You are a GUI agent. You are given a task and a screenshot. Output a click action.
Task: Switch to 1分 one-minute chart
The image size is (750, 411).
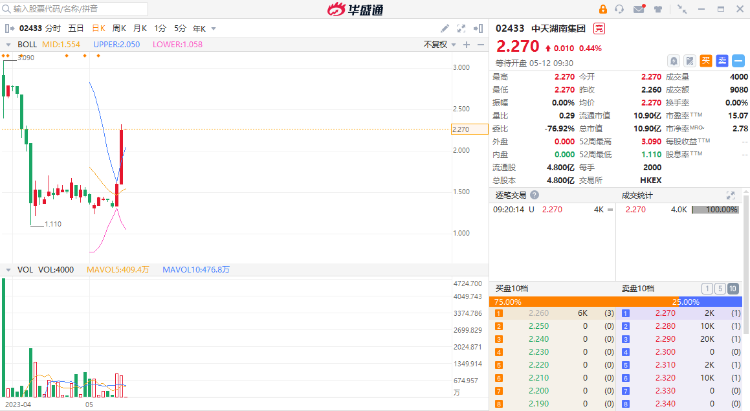pos(160,29)
